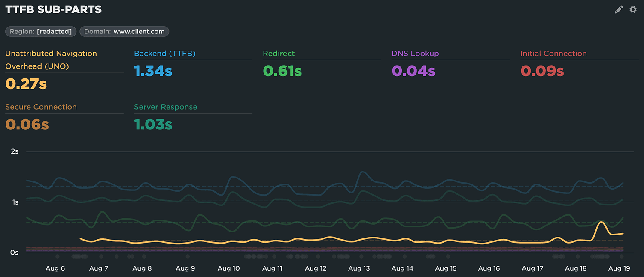Click the Aug 9 axis label
This screenshot has height=277, width=644.
point(185,268)
